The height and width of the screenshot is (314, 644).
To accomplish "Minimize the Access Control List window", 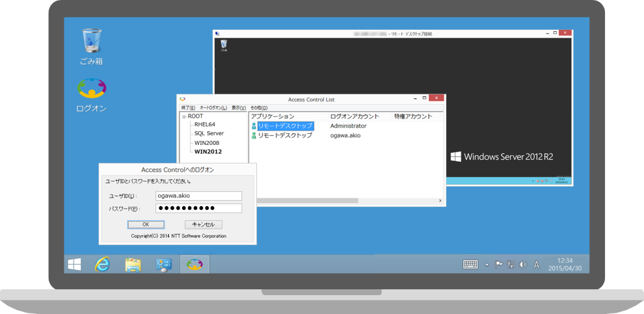I will (416, 98).
